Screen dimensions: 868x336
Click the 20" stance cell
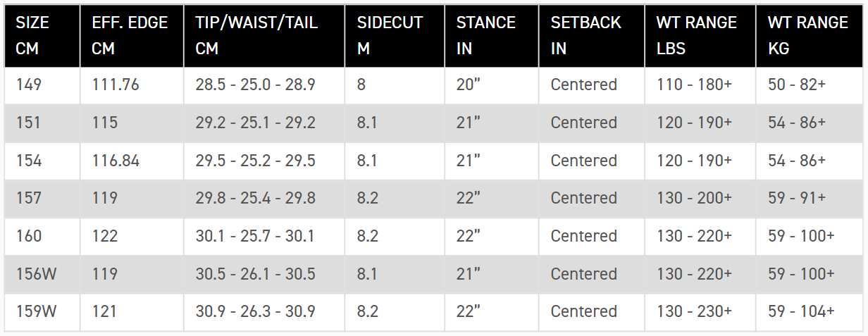(468, 85)
